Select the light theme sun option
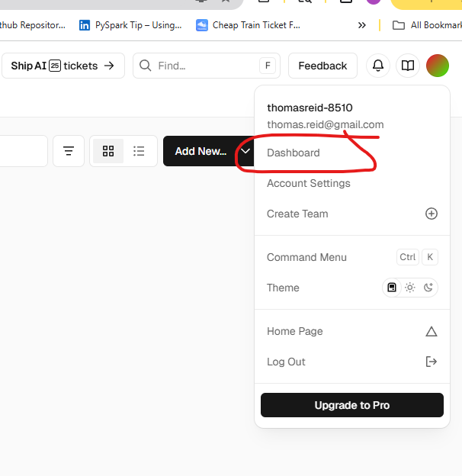The height and width of the screenshot is (476, 462). click(x=410, y=288)
